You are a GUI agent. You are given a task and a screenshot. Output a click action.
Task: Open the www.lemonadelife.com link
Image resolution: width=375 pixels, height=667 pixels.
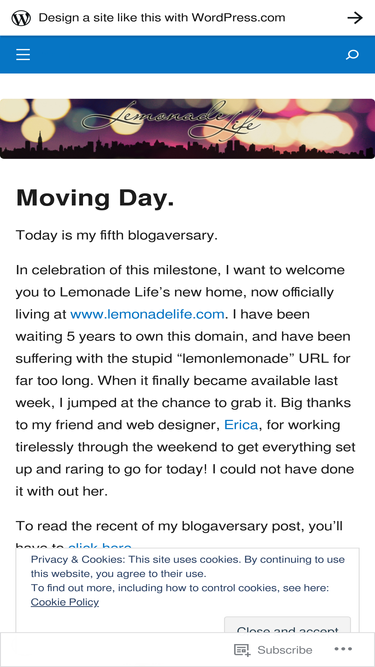[147, 314]
